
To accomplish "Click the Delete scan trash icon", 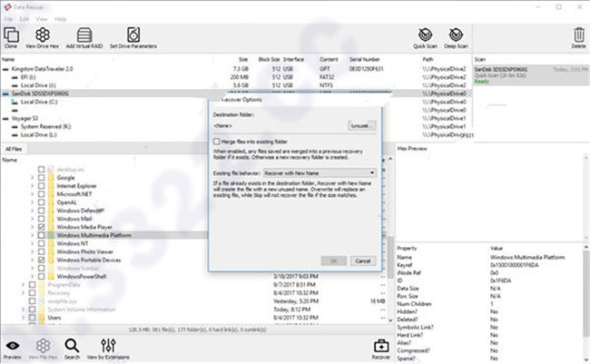I will click(579, 37).
